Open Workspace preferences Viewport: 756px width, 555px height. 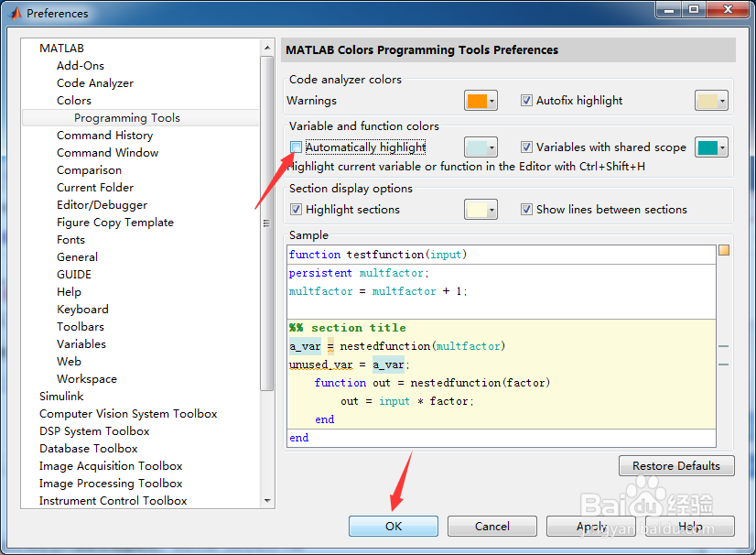[x=87, y=379]
